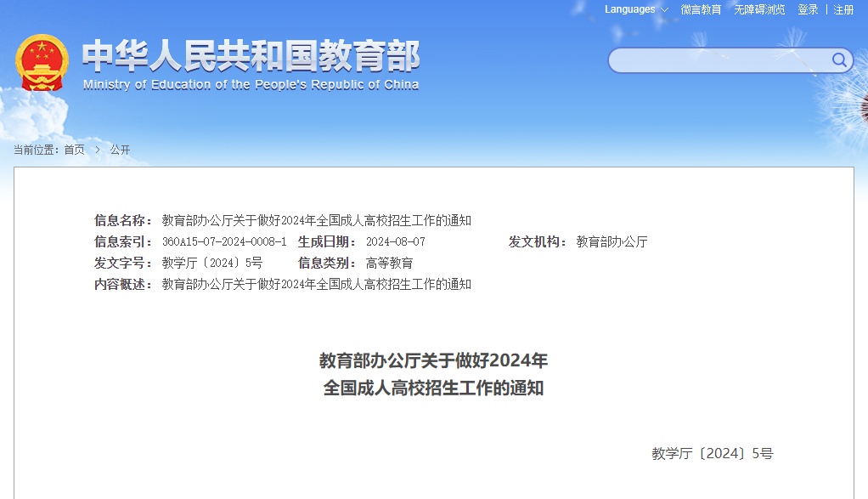Screen dimensions: 868x499
Task: Click the breadcrumb arrow after 首页
Action: [x=98, y=150]
